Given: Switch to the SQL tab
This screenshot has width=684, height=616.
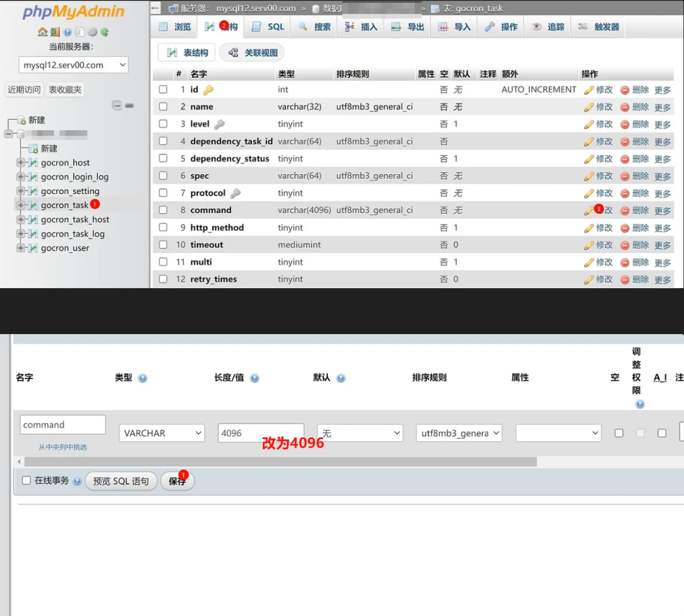Looking at the screenshot, I should click(x=268, y=27).
